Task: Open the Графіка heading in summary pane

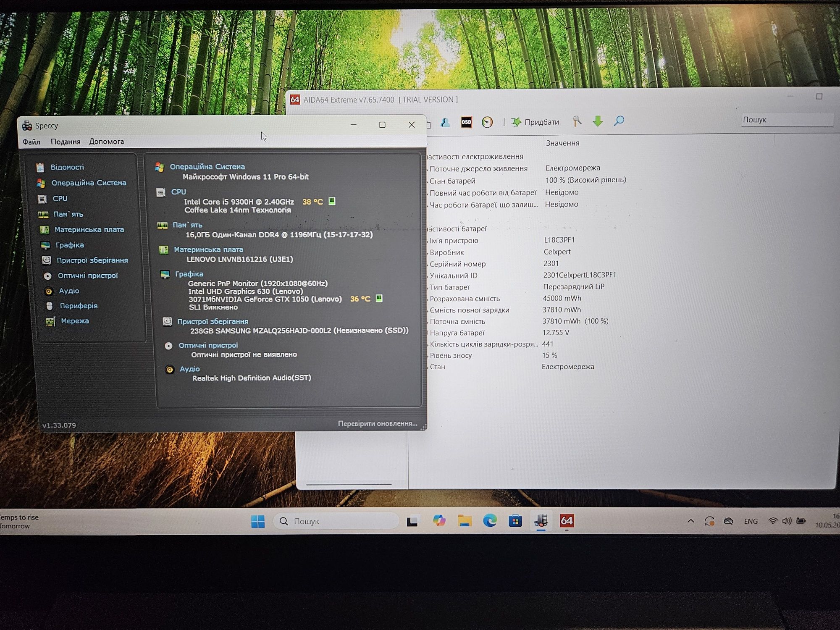Action: (x=189, y=274)
